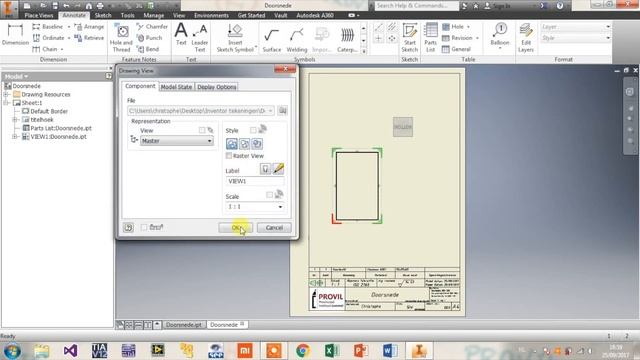Choose the Chain dimension tool
This screenshot has width=640, height=360.
tap(45, 49)
